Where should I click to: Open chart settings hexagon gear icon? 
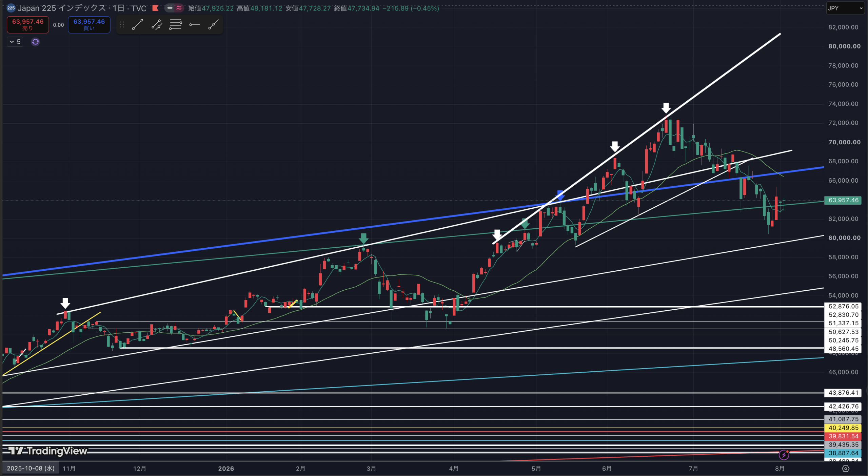(x=846, y=469)
